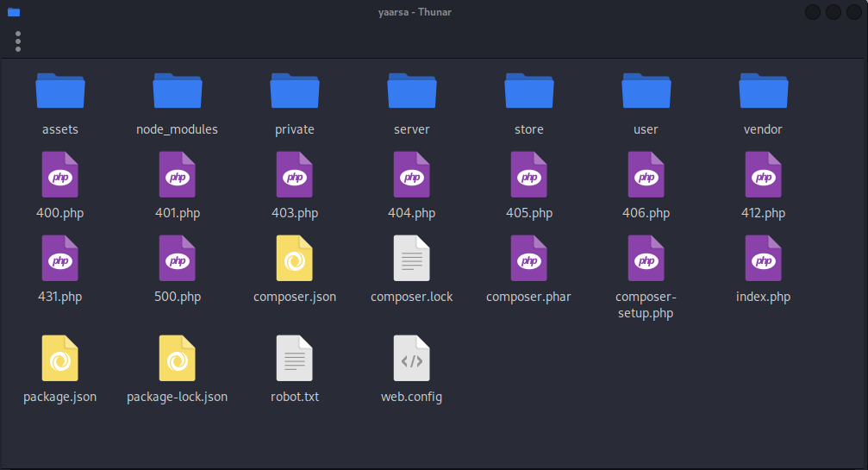Click the "412.php" file name text
Screen dimensions: 868x470
(764, 213)
